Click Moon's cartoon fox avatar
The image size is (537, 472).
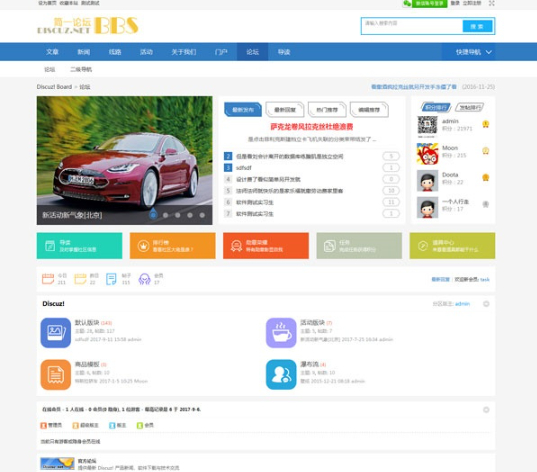point(427,154)
